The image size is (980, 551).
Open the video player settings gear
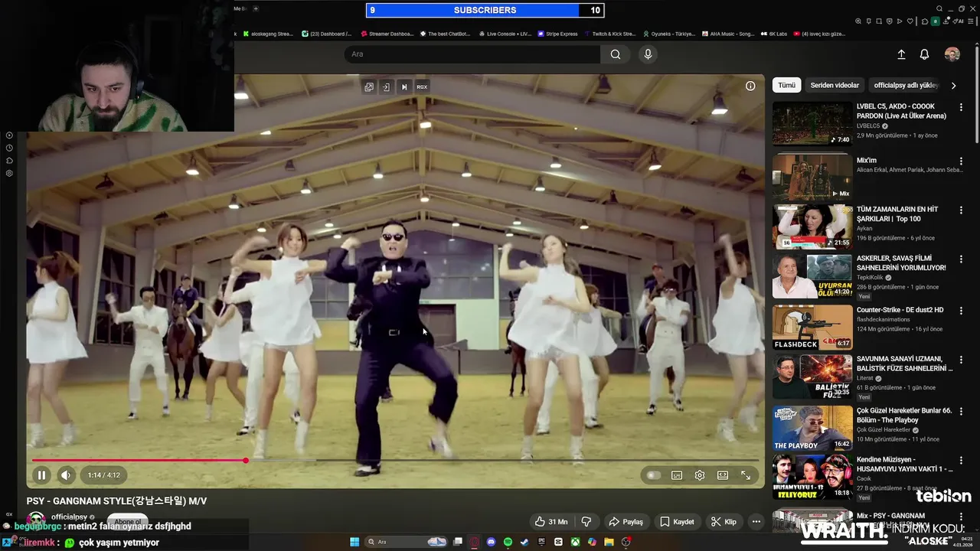point(700,475)
